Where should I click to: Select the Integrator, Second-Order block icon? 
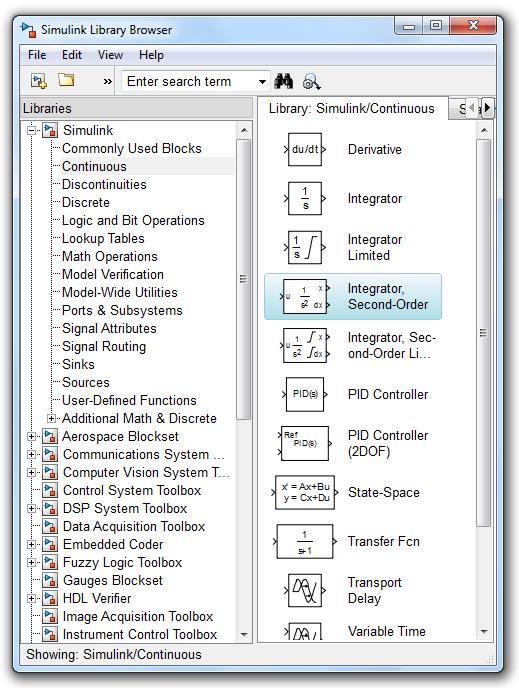tap(305, 297)
